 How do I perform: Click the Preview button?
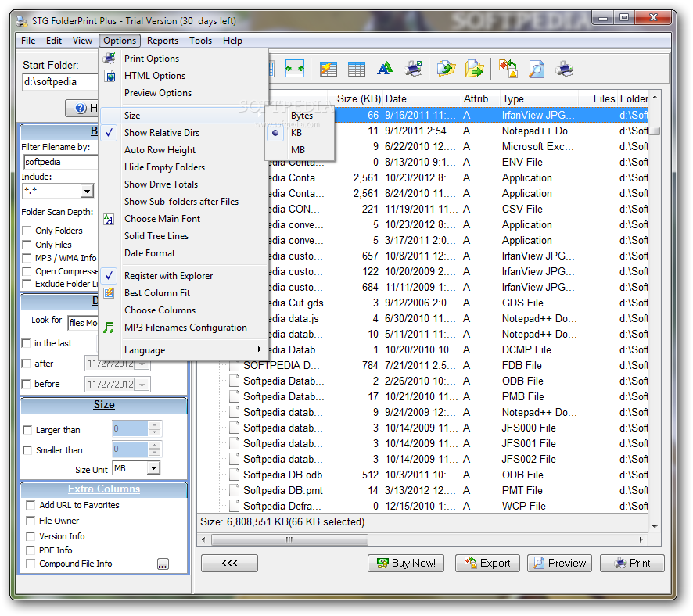tap(559, 563)
